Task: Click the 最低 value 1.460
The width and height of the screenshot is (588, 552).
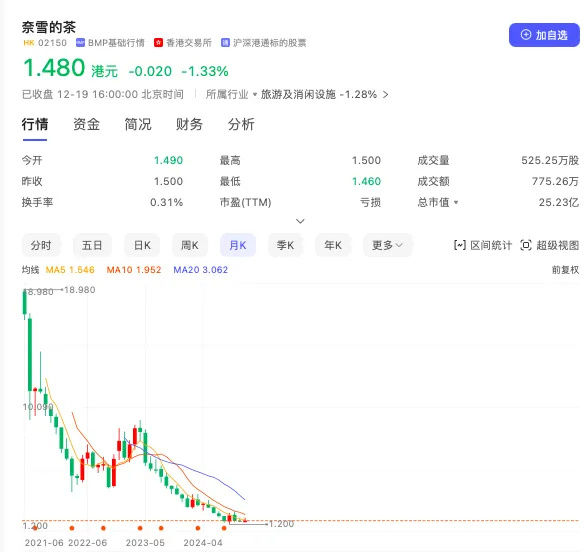Action: tap(366, 182)
